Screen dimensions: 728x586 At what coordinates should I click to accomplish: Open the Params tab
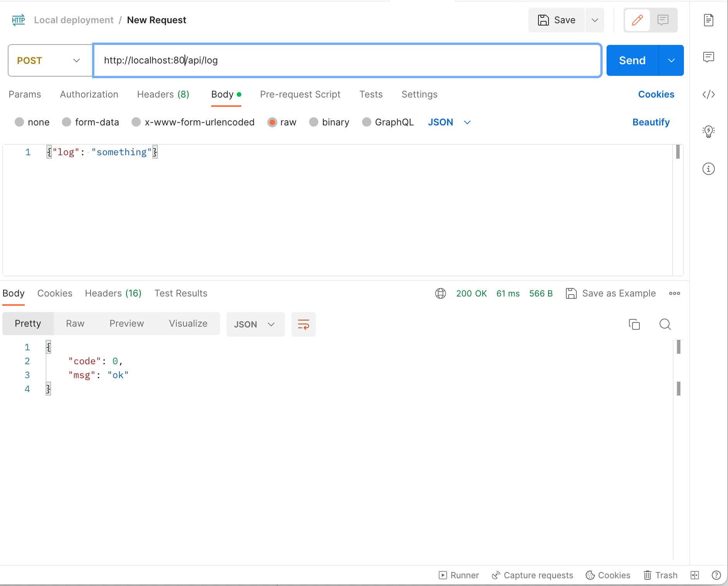click(25, 94)
